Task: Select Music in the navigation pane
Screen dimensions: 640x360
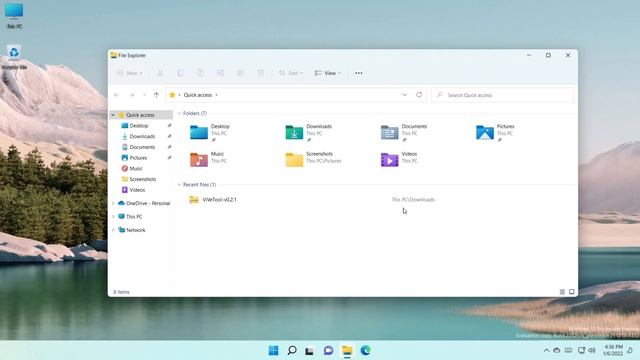Action: click(x=136, y=168)
